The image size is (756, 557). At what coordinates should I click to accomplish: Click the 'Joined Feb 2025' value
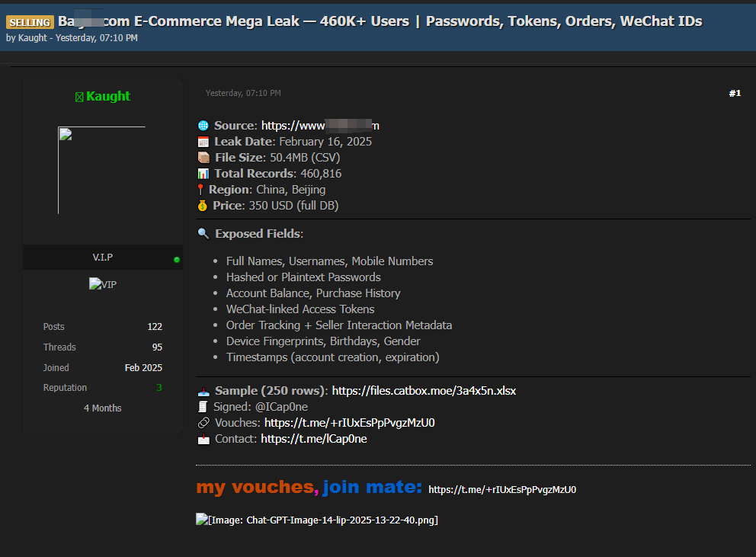tap(143, 367)
